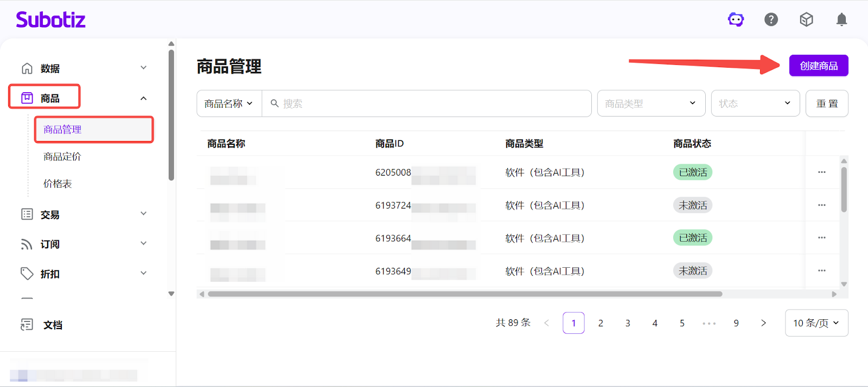Click the horizontal table scrollbar
868x387 pixels.
(464, 294)
